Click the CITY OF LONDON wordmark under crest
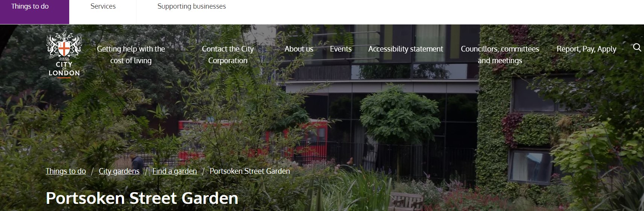Screen dimensions: 644x211 point(64,69)
